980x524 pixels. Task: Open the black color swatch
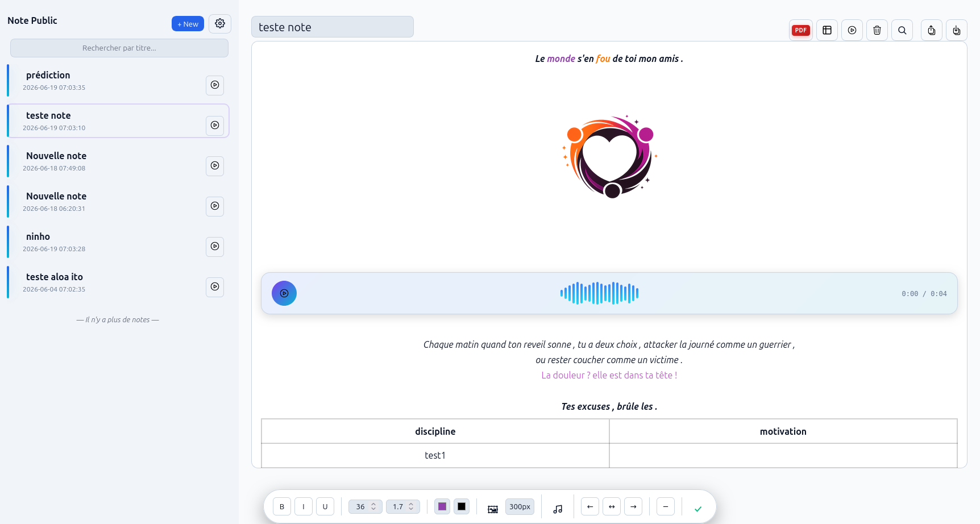pos(462,506)
